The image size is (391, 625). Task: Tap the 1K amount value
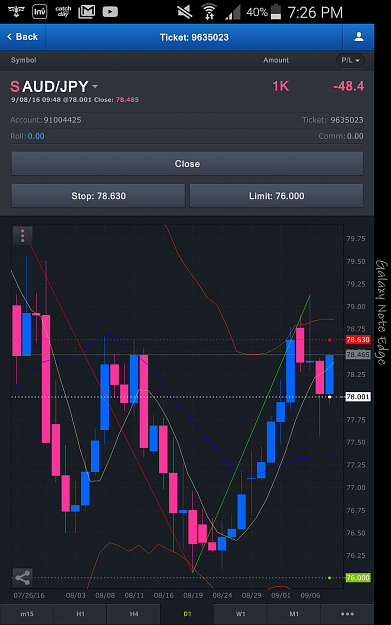(280, 86)
